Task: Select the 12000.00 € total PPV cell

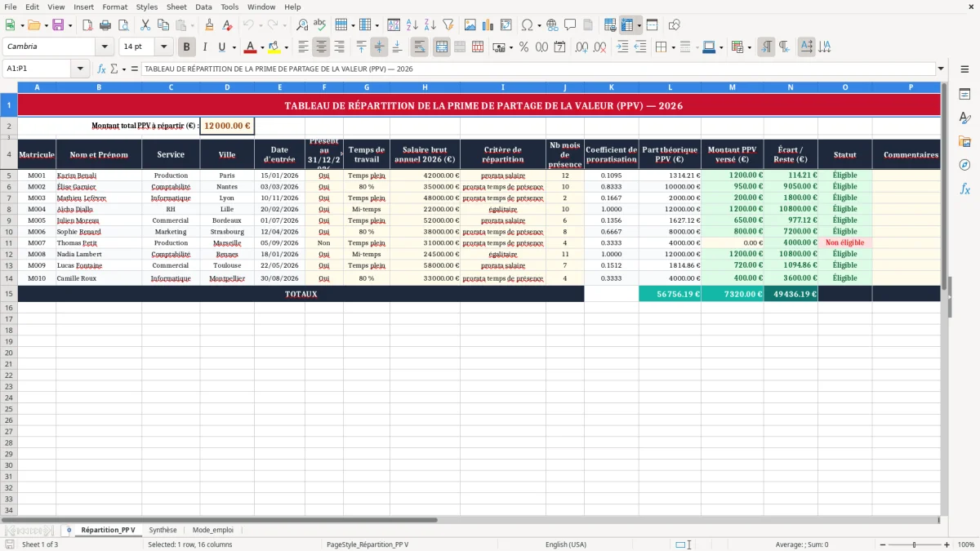Action: click(x=227, y=126)
